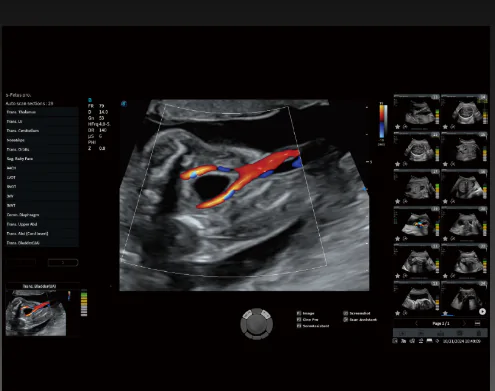495x391 pixels.
Task: Star the color Doppler thumbnail
Action: [397, 239]
